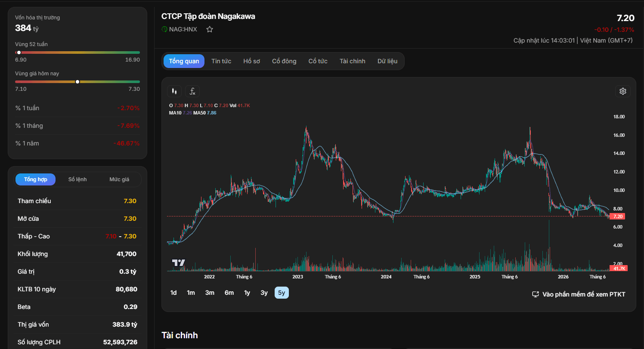The width and height of the screenshot is (644, 349).
Task: Select the Tổng hợp panel tab
Action: (x=36, y=179)
